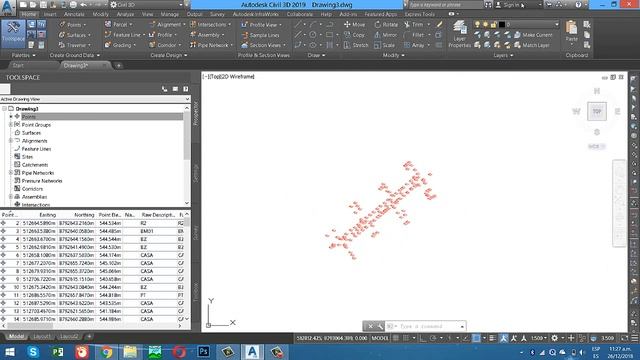This screenshot has width=640, height=360.
Task: Toggle object snap in status bar
Action: click(x=476, y=338)
